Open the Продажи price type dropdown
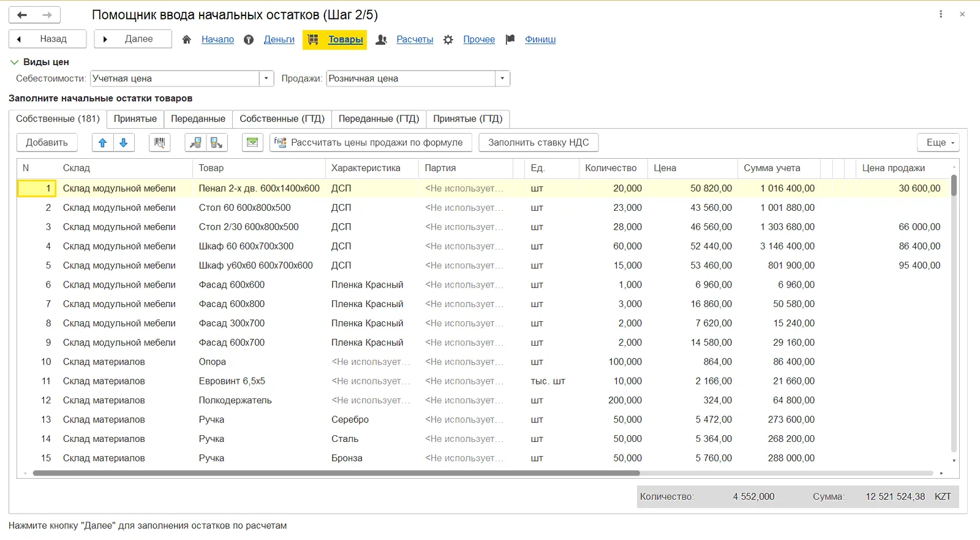The width and height of the screenshot is (980, 540). (503, 78)
